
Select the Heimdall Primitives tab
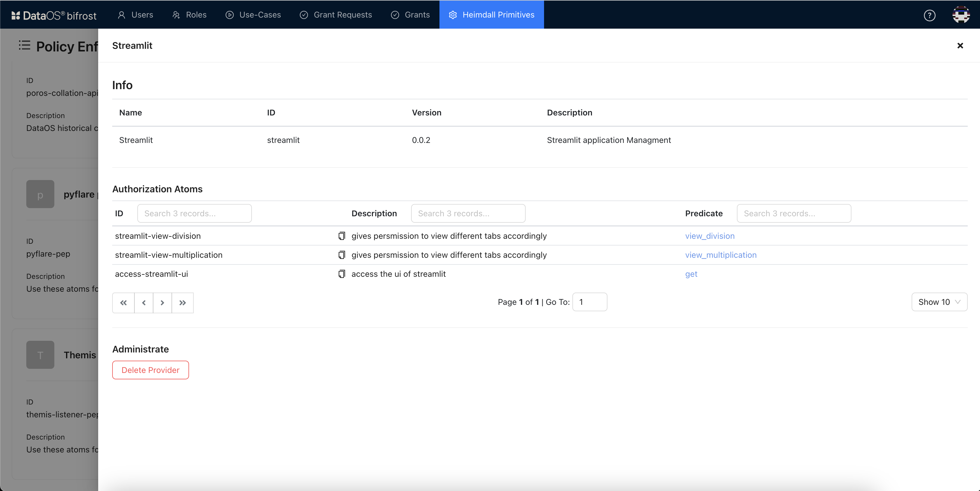coord(491,14)
